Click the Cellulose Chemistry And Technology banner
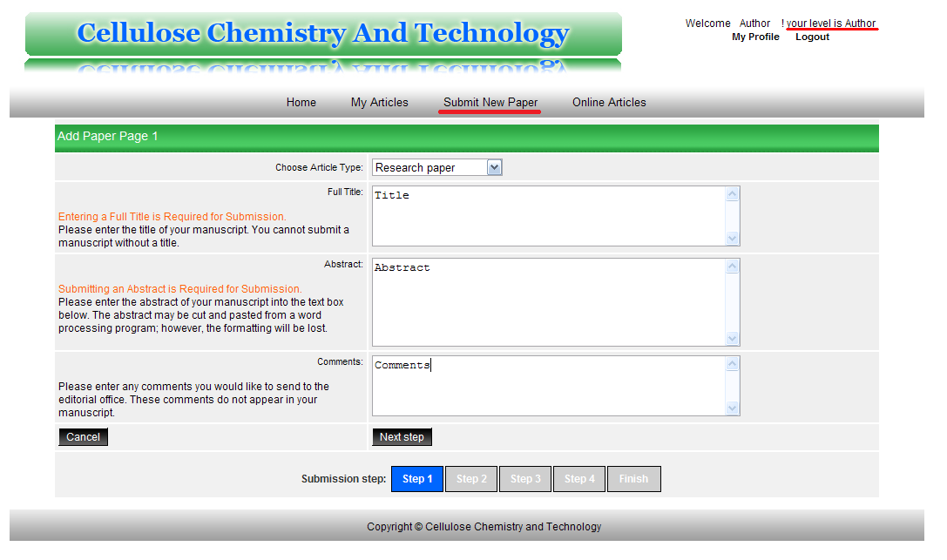 click(x=323, y=34)
